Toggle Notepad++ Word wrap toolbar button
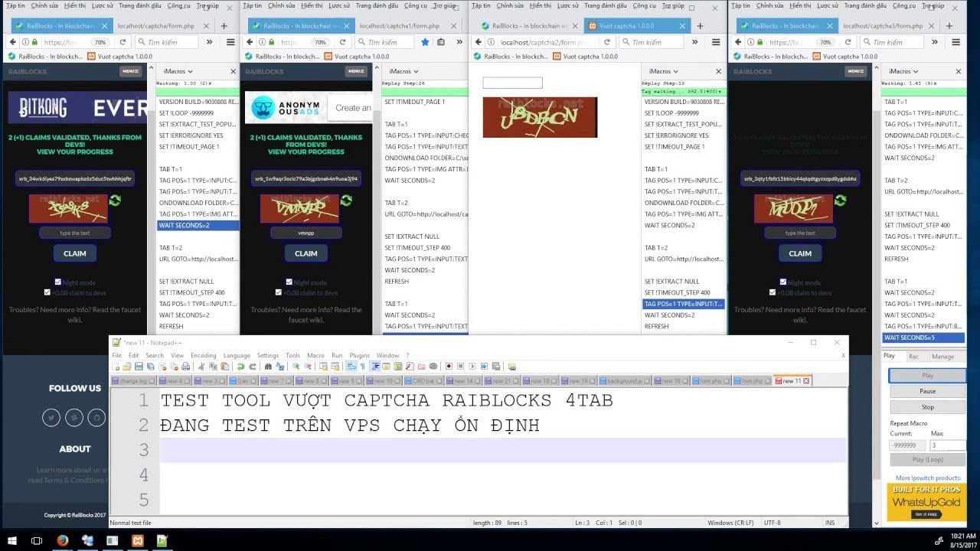The width and height of the screenshot is (980, 551). tap(351, 367)
